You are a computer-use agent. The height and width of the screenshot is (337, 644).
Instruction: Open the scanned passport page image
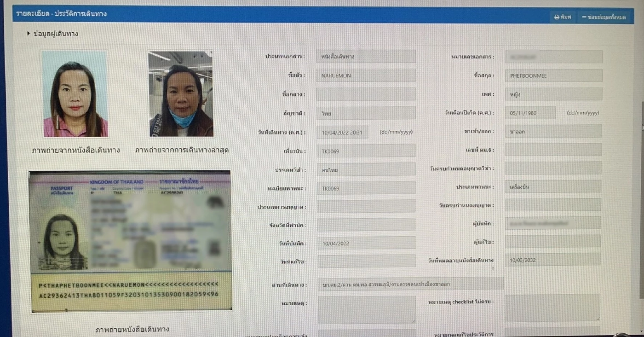tap(130, 241)
